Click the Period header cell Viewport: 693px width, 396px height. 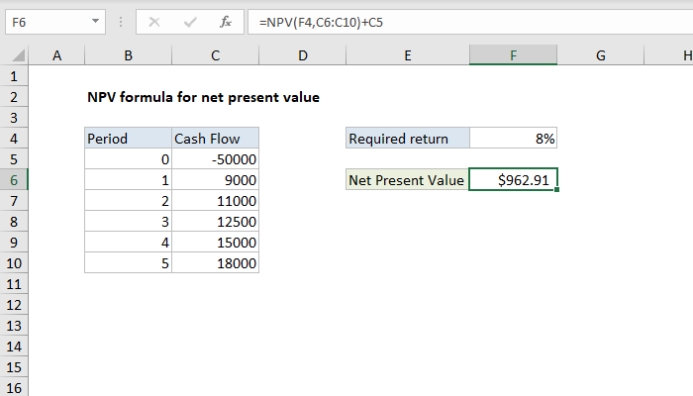tap(128, 138)
